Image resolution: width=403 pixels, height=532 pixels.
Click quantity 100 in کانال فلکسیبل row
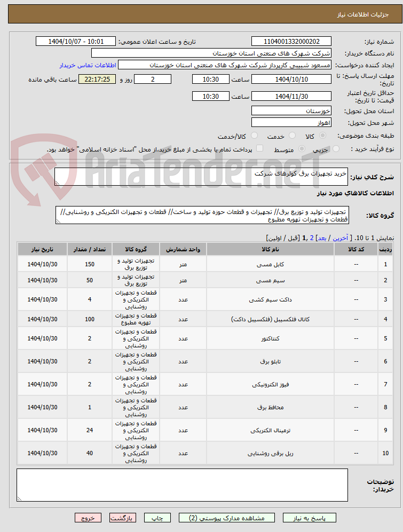click(90, 319)
